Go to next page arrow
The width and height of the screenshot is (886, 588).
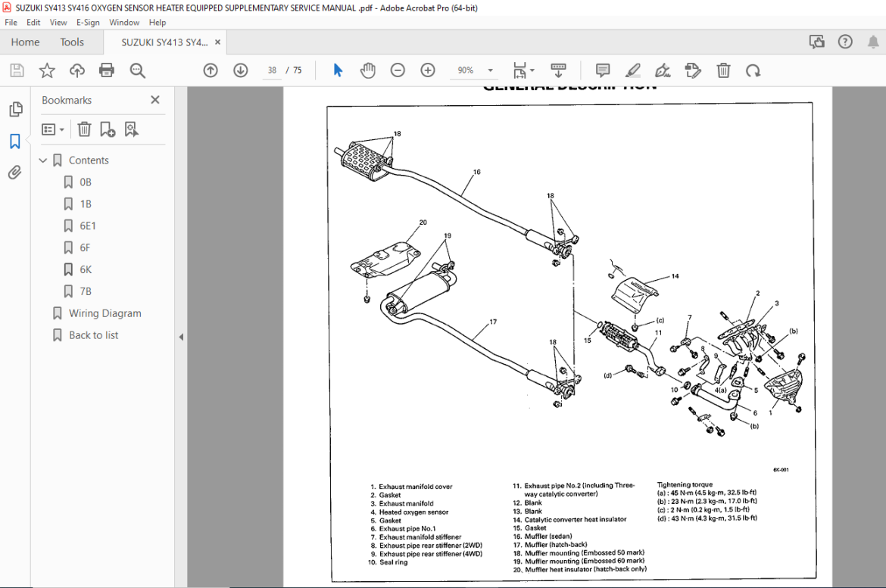(241, 70)
